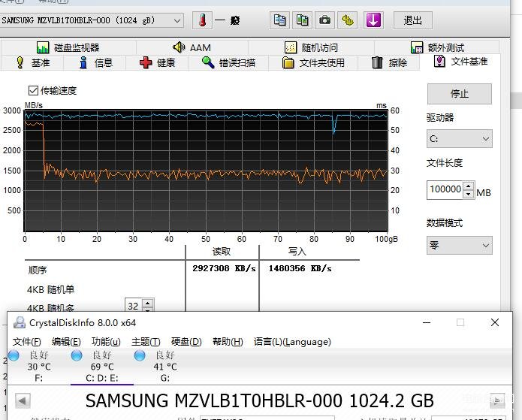Open CrystalDiskInfo 帮助(H) menu
The image size is (522, 420).
click(228, 342)
